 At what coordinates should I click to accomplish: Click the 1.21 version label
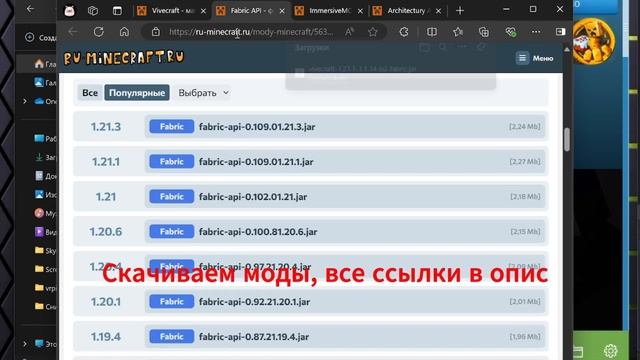106,197
